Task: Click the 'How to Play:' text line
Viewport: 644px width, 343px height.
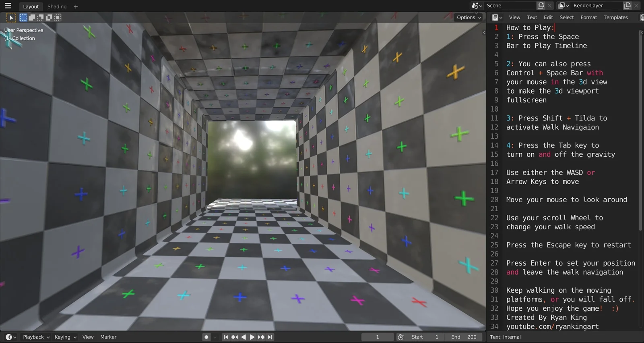Action: click(530, 27)
